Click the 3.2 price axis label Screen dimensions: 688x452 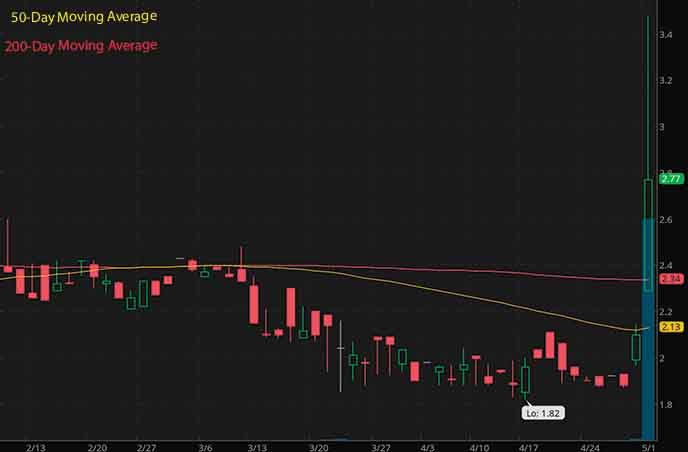pos(666,80)
